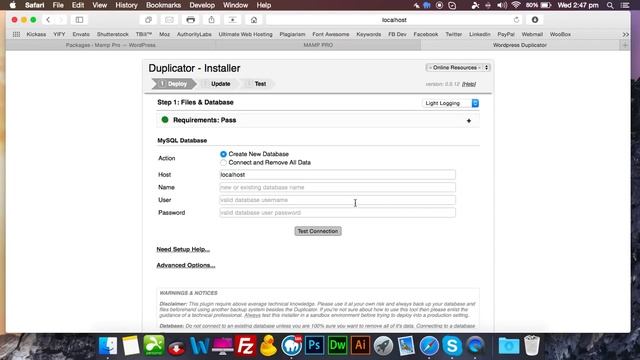This screenshot has width=640, height=360.
Task: Open the Share icon in toolbar
Action: click(x=211, y=20)
